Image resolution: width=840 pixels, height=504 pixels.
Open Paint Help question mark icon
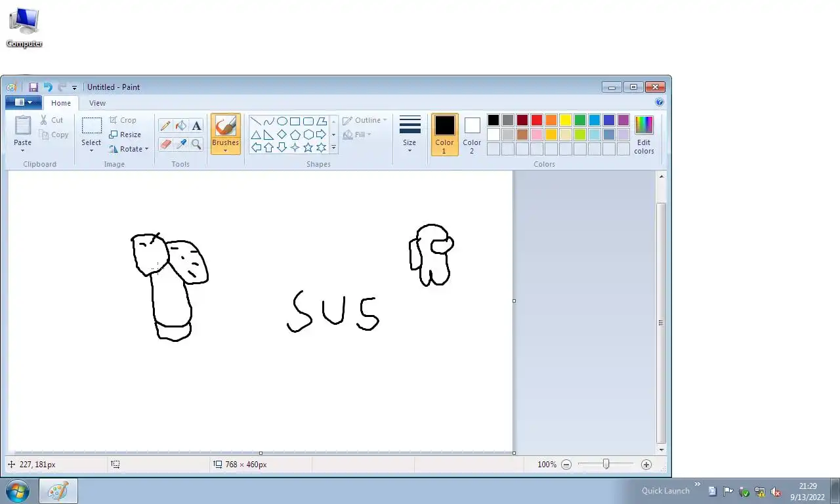tap(660, 102)
